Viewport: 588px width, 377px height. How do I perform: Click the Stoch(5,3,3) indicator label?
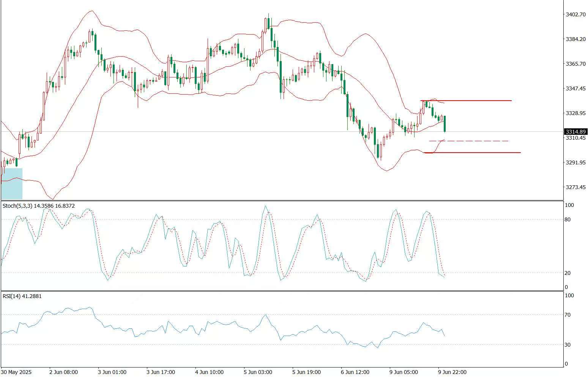pos(39,206)
